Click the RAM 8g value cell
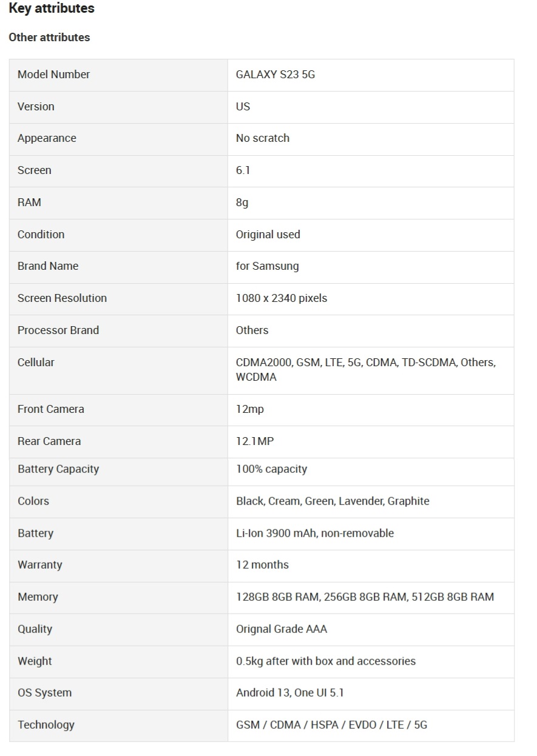This screenshot has width=537, height=756. [x=242, y=202]
